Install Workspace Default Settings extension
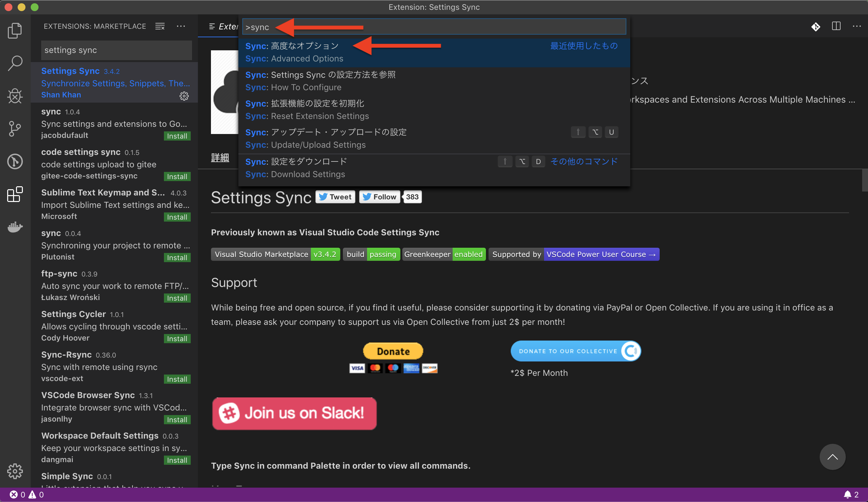Viewport: 868px width, 502px height. pyautogui.click(x=177, y=460)
